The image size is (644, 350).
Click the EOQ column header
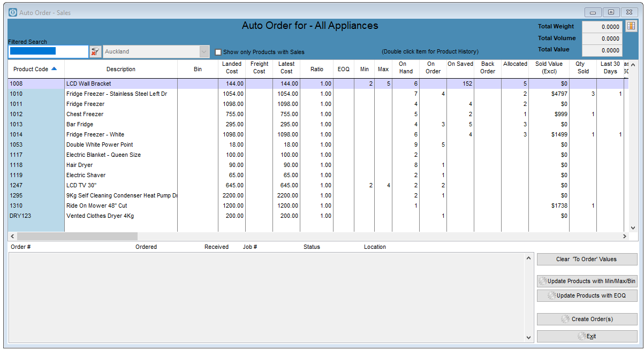(x=344, y=69)
